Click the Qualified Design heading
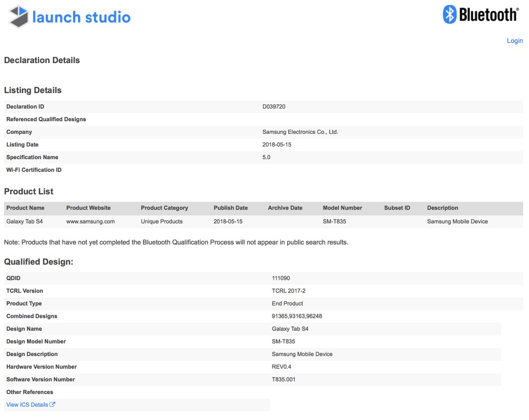Screen dimensions: 529x420 click(x=39, y=262)
